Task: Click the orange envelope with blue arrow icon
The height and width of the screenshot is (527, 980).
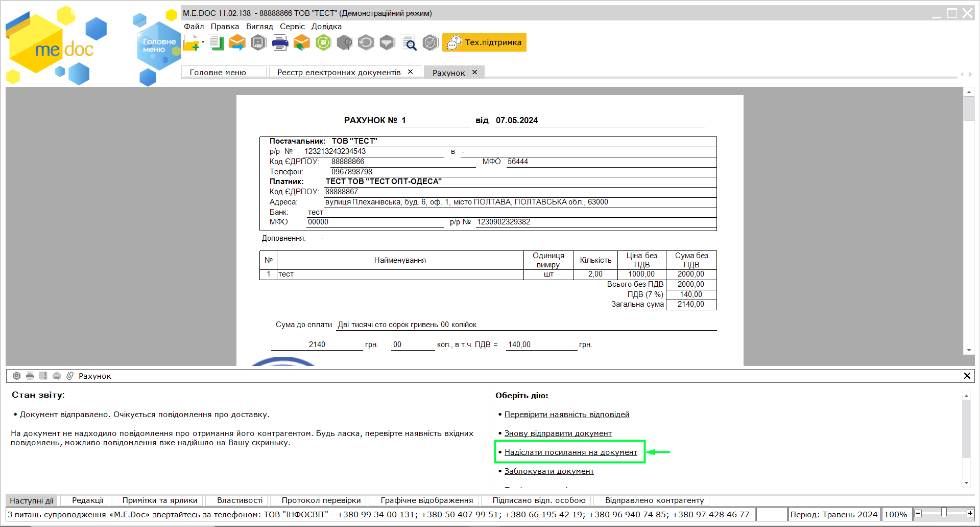Action: (x=237, y=43)
